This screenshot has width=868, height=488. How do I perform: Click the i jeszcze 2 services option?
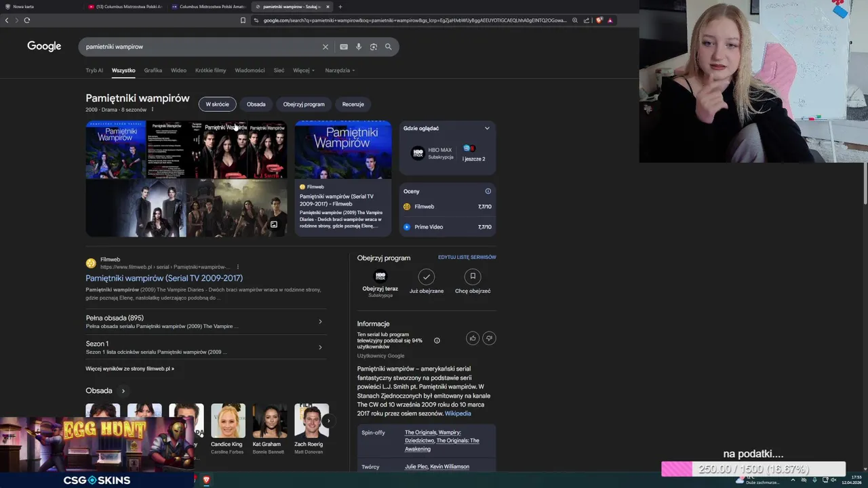click(473, 153)
